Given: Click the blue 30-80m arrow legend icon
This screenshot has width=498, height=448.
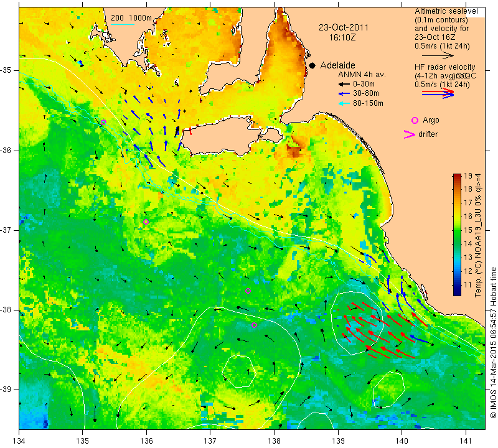Looking at the screenshot, I should pyautogui.click(x=344, y=94).
